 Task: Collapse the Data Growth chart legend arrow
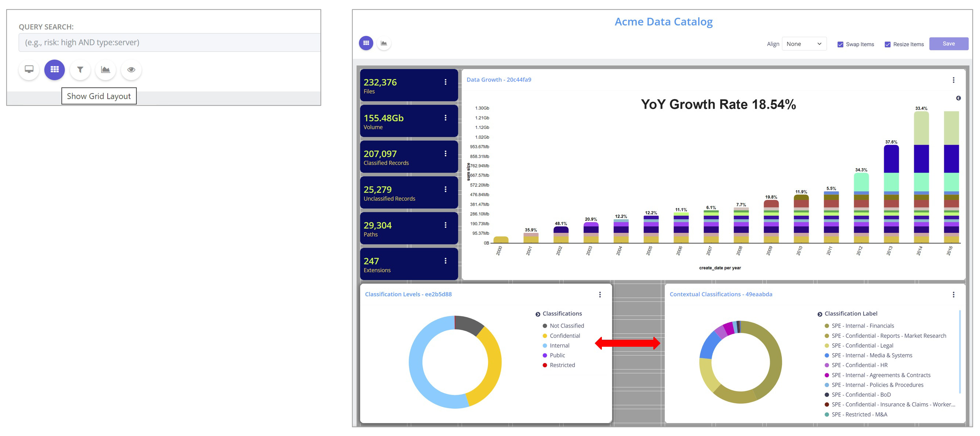tap(958, 98)
